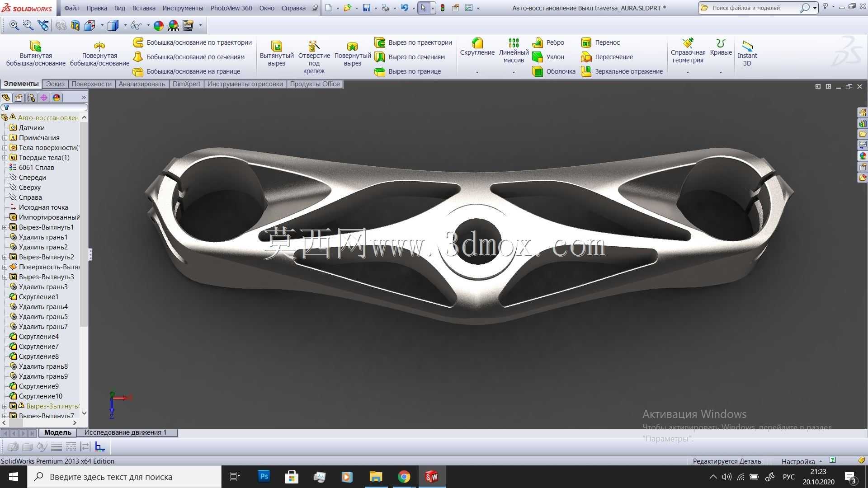Apply the Скругление fillet tool
This screenshot has width=868, height=488.
477,47
